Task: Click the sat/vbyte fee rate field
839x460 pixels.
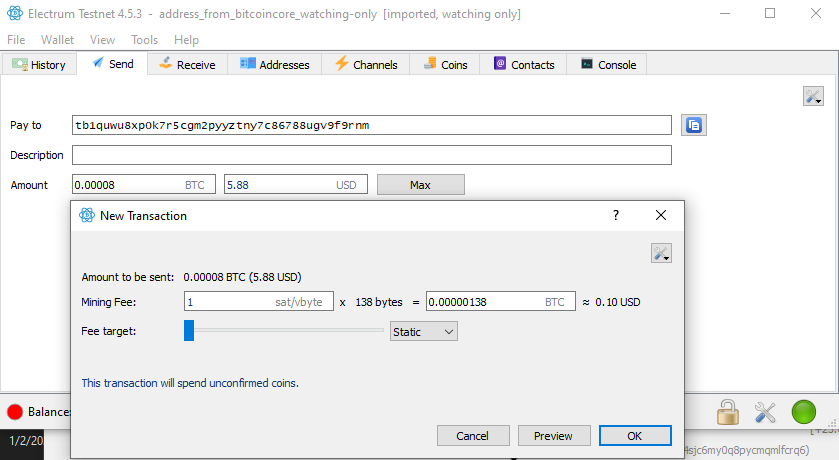Action: pos(258,302)
